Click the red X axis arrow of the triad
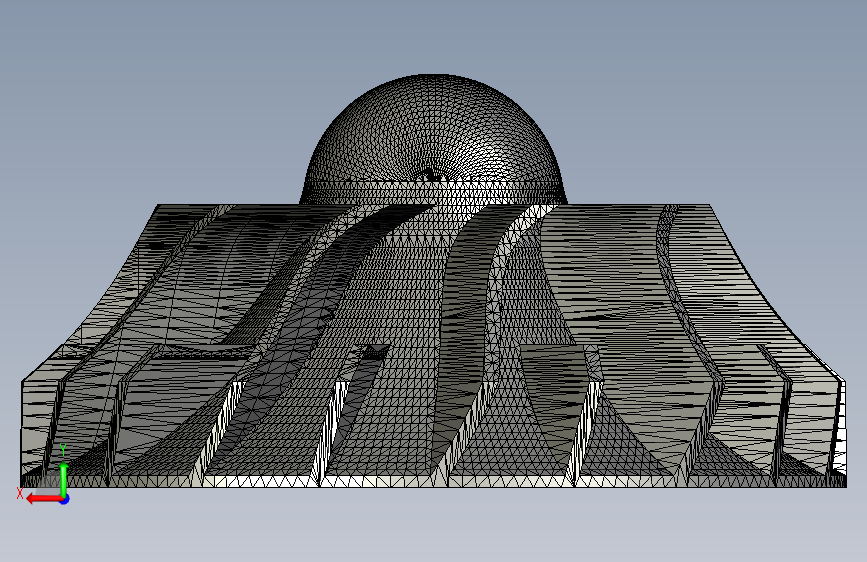The image size is (867, 562). click(43, 499)
